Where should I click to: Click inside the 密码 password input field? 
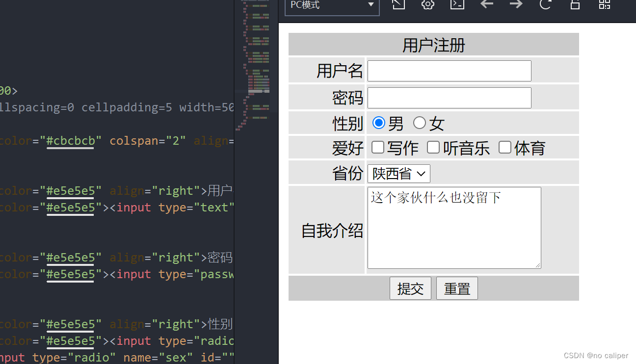coord(449,98)
